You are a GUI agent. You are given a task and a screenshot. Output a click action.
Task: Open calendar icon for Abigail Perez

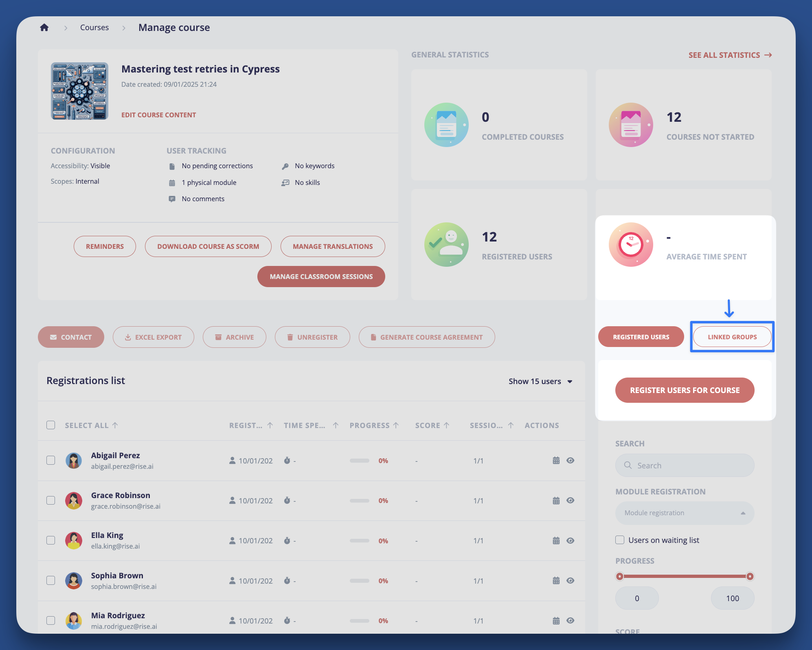click(x=556, y=460)
